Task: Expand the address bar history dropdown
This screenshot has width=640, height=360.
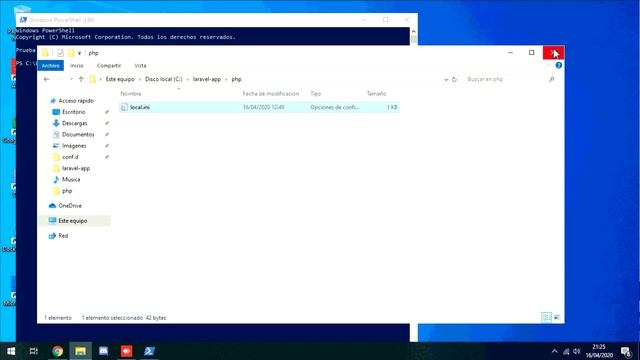Action: click(446, 80)
